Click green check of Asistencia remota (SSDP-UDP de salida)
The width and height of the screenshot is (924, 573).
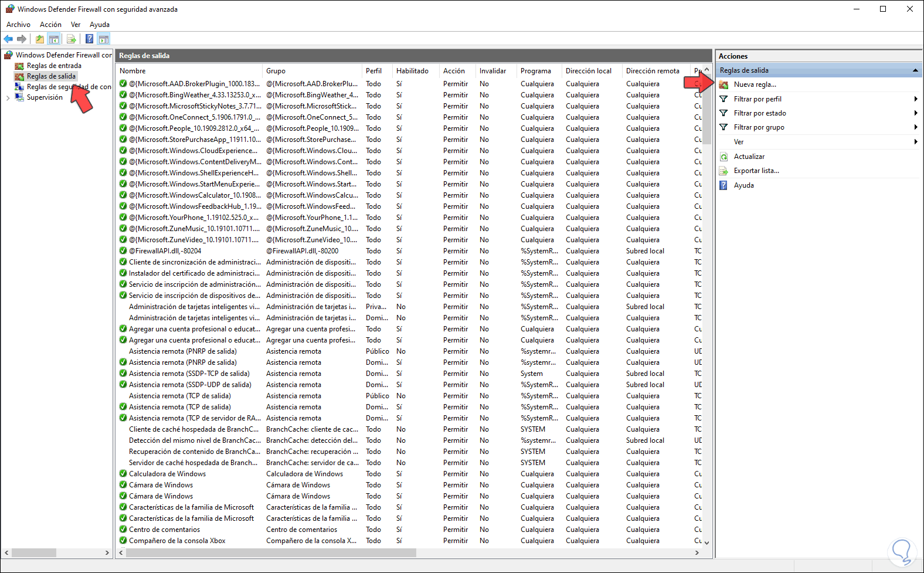click(x=123, y=385)
